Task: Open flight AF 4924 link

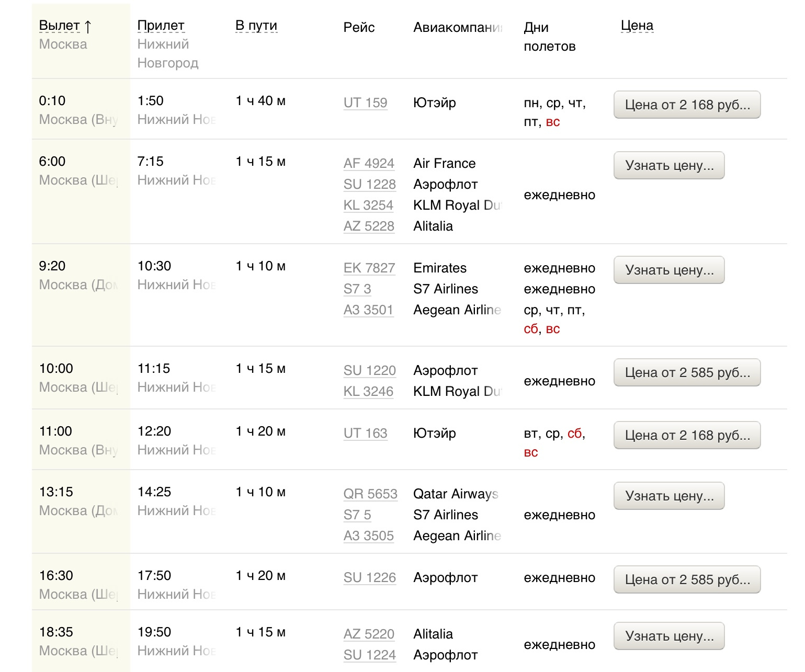Action: click(369, 164)
